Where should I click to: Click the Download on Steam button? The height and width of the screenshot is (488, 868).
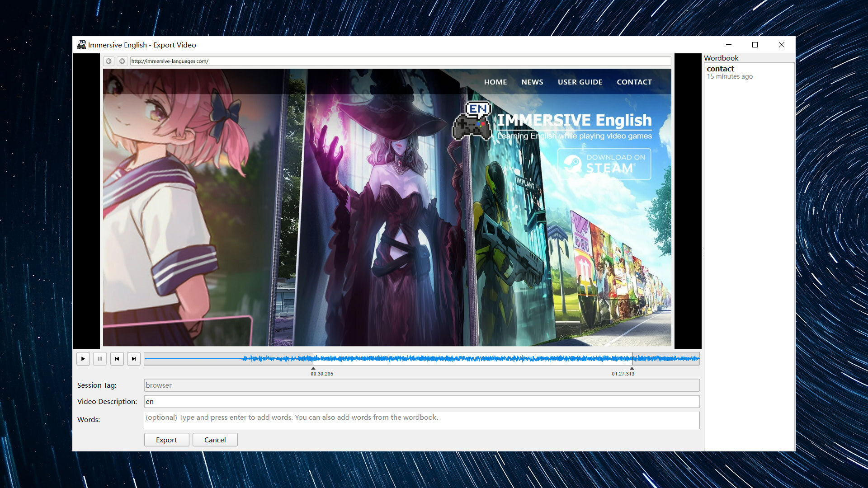(x=605, y=164)
